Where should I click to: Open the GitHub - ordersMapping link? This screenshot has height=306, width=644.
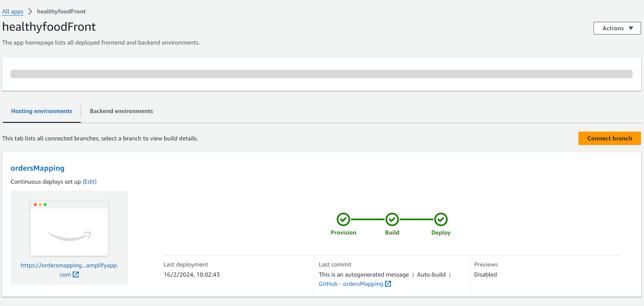point(351,284)
